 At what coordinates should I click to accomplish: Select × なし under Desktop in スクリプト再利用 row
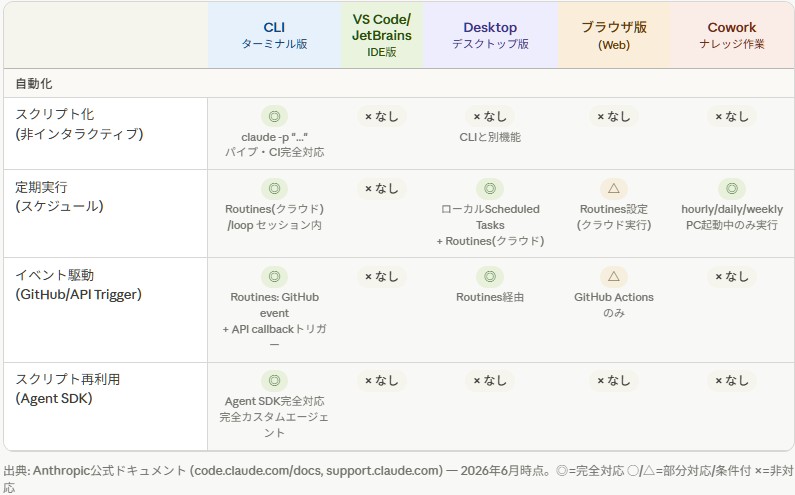pyautogui.click(x=490, y=380)
